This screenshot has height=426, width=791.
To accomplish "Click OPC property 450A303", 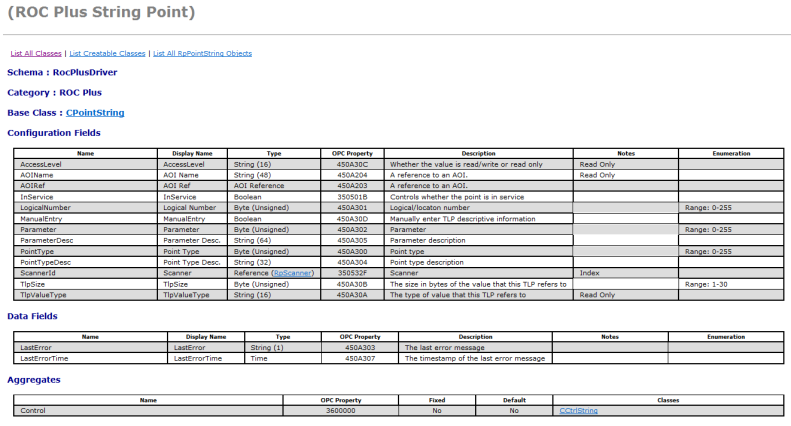I will [360, 348].
